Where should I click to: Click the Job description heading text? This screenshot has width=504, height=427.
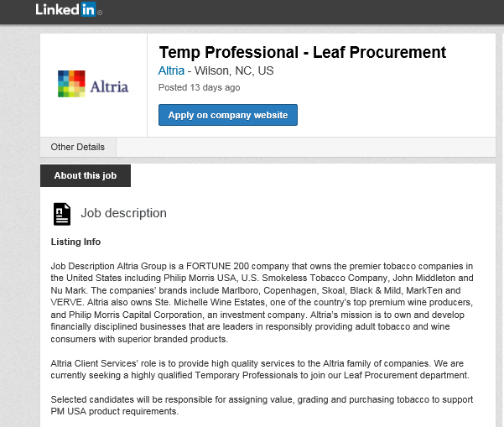click(123, 213)
